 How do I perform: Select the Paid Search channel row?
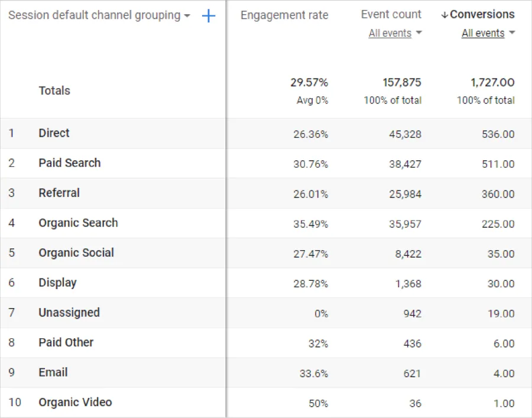click(x=69, y=163)
